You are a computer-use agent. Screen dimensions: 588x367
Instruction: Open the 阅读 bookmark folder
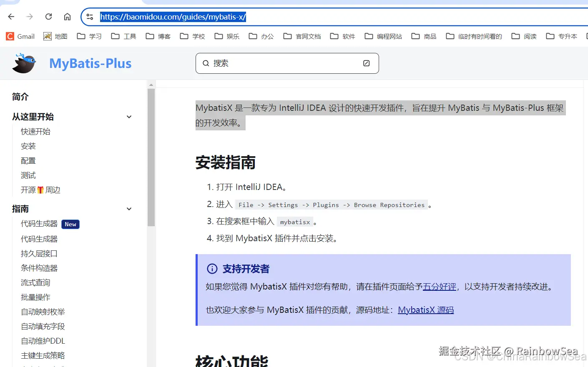[524, 36]
